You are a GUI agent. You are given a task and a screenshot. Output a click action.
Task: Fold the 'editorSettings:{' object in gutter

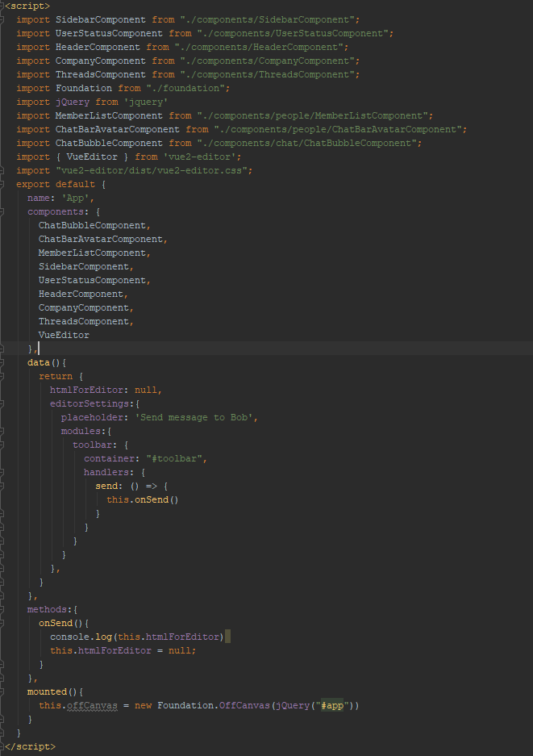tap(2, 403)
